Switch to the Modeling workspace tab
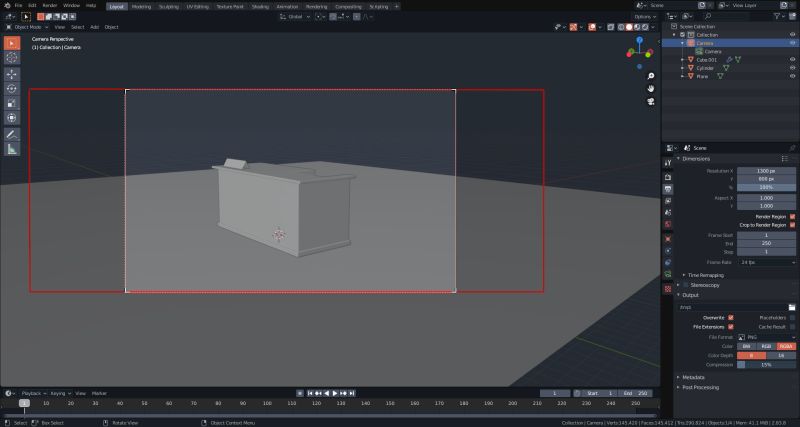 141,7
